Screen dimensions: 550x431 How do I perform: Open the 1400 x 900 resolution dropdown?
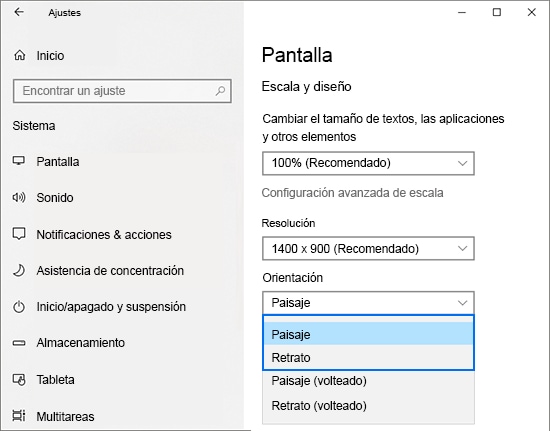368,249
